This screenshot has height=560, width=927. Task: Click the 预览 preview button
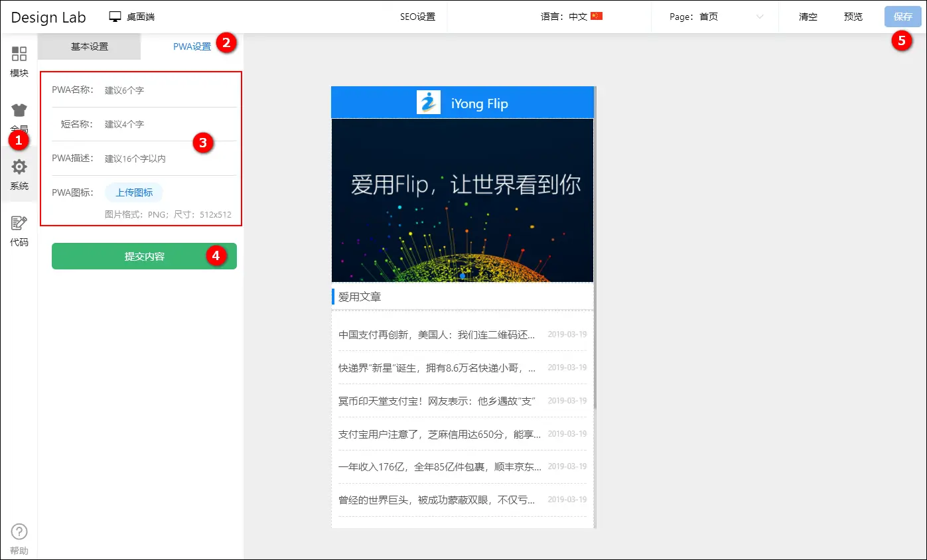[853, 17]
